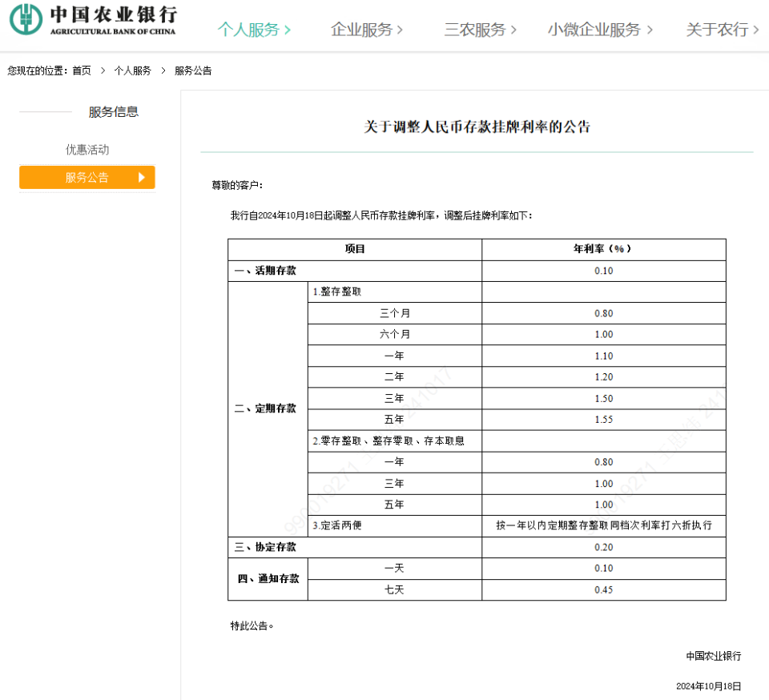This screenshot has width=769, height=700.
Task: Expand the 小微企业服务 menu
Action: tap(599, 30)
